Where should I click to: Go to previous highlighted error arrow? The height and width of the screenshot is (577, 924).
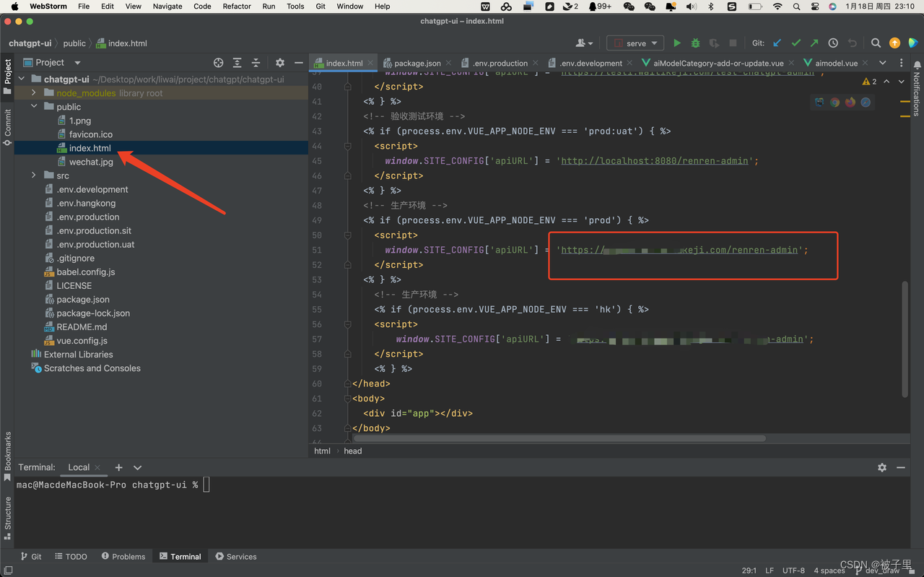click(x=886, y=82)
